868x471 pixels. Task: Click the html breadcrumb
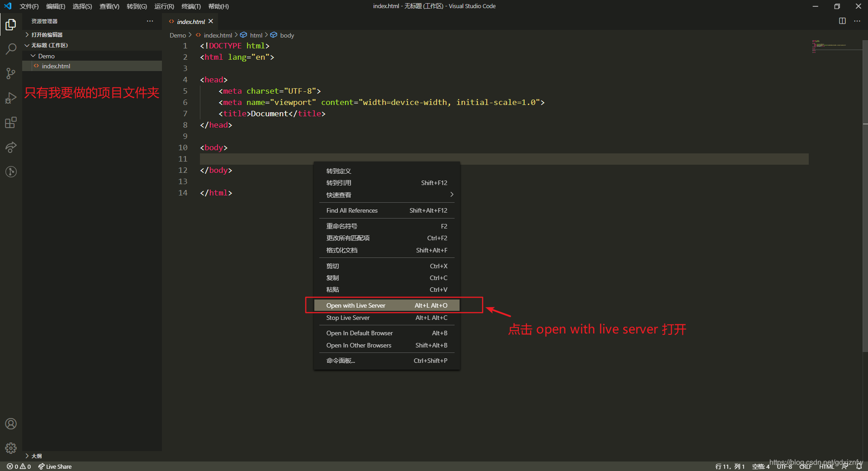(x=251, y=35)
